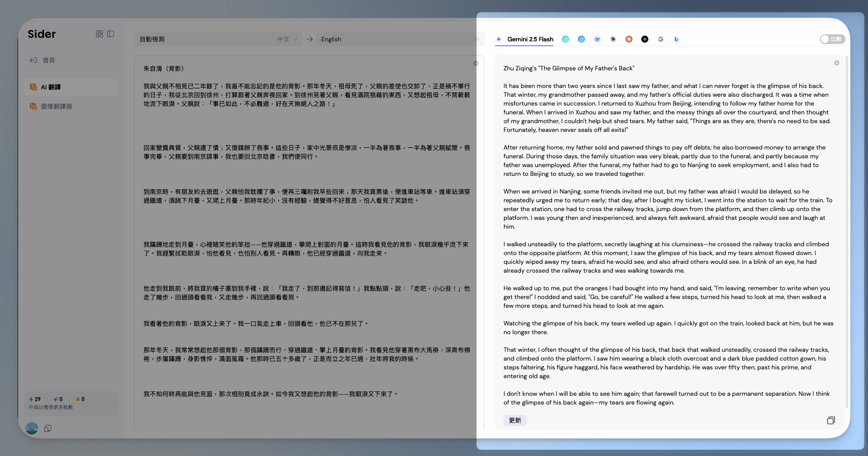Switch to the Google translate engine icon
Screen dimensions: 868x456
click(660, 39)
